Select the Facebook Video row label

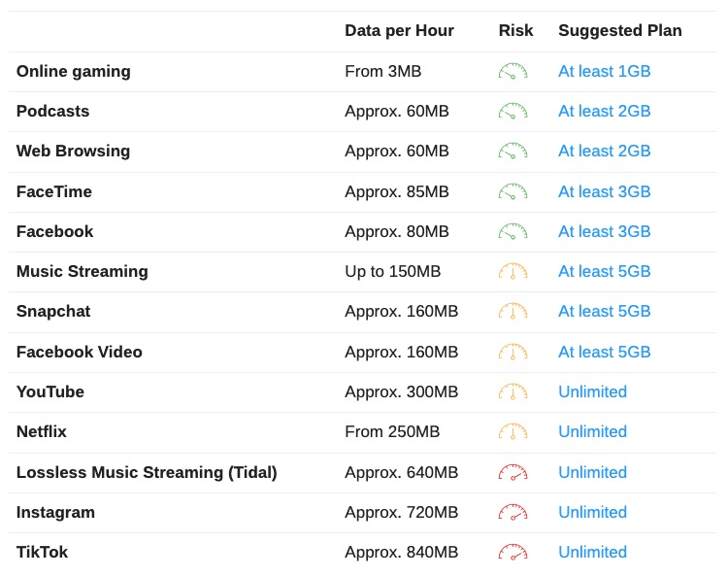pyautogui.click(x=79, y=352)
